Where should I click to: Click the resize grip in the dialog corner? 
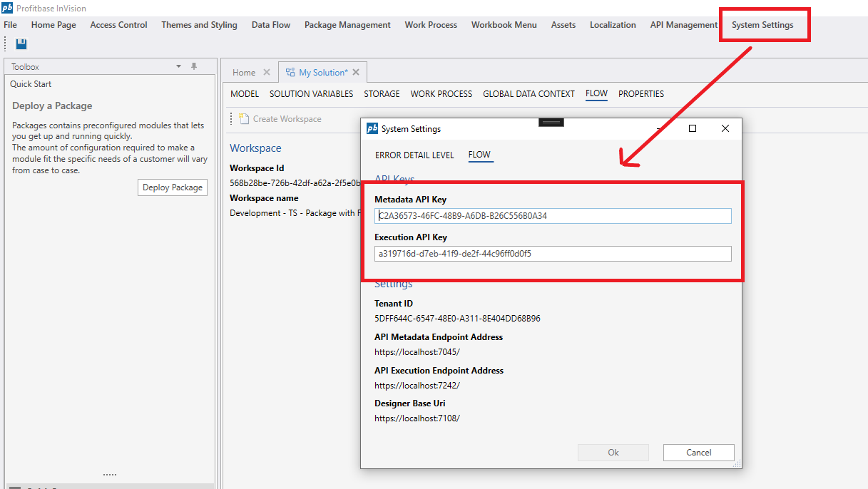[737, 464]
